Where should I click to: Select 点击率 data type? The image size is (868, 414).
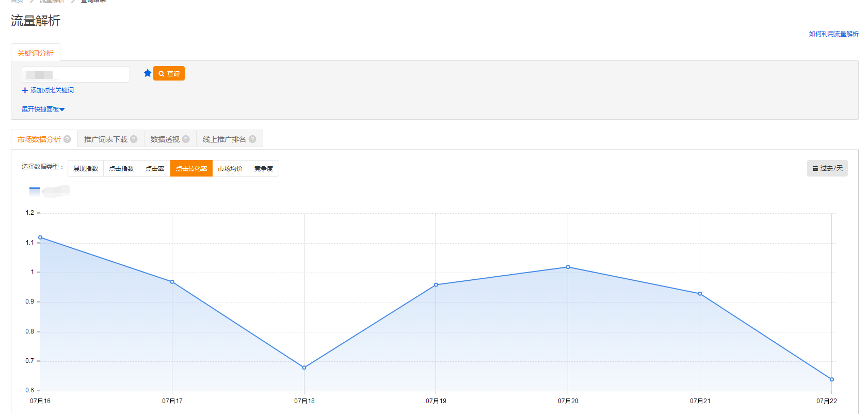[x=155, y=169]
